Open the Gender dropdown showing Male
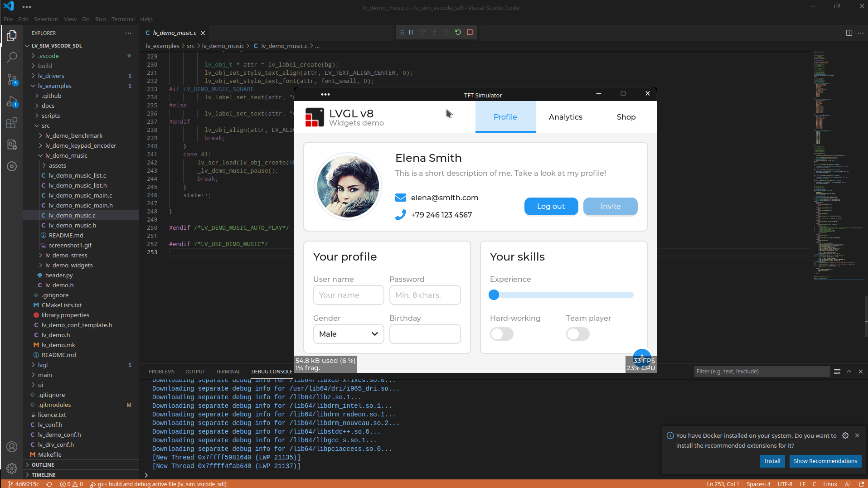Viewport: 868px width, 488px height. [x=349, y=334]
